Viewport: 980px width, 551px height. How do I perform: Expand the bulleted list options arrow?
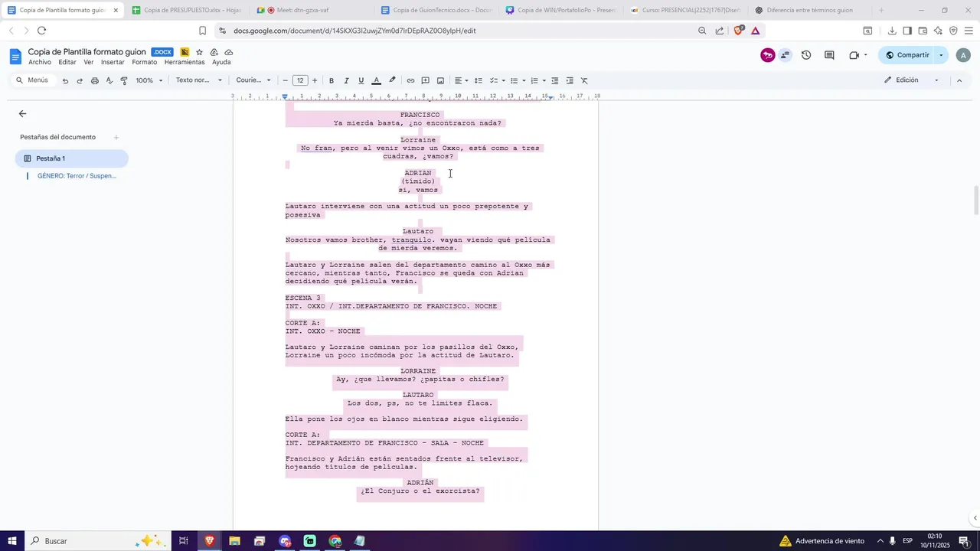tap(524, 80)
